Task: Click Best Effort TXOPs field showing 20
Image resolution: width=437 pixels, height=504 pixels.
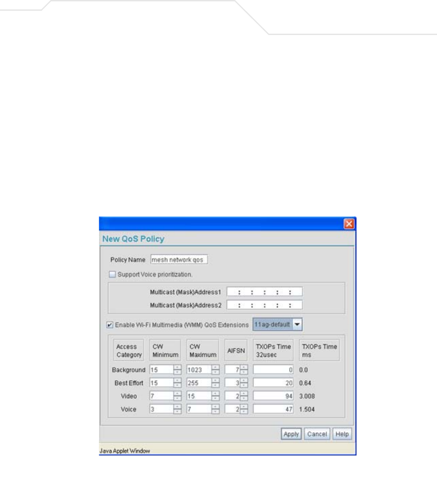Action: click(x=273, y=383)
